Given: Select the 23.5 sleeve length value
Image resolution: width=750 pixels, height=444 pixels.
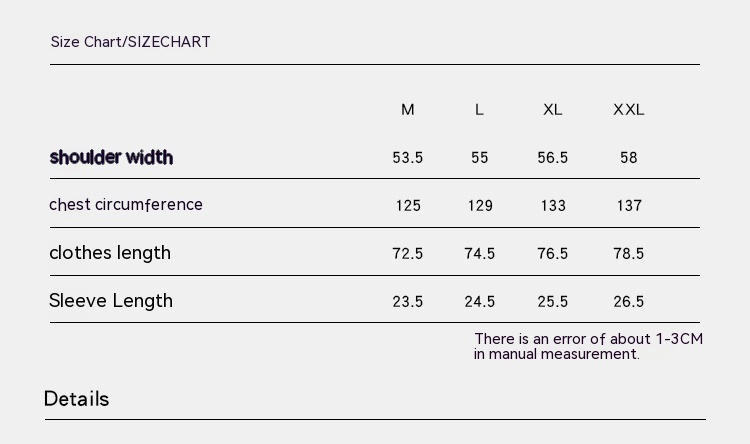Looking at the screenshot, I should 408,302.
